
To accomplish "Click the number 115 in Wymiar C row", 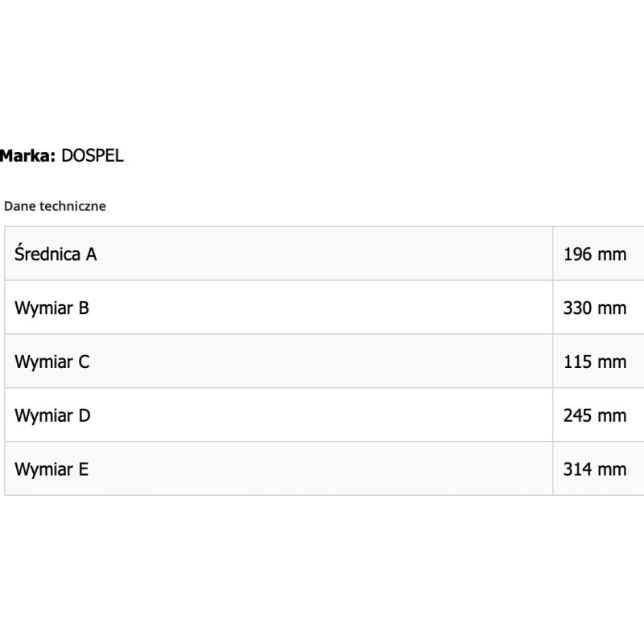I will click(577, 361).
